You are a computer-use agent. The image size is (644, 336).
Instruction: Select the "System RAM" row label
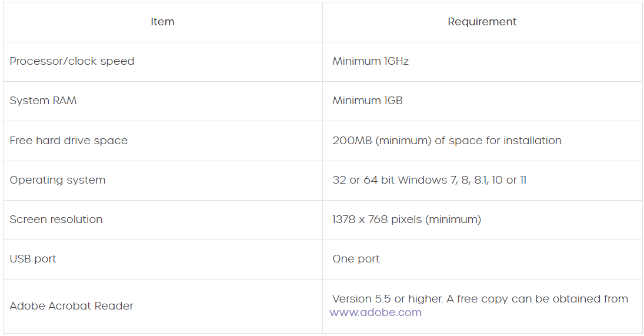click(x=43, y=101)
